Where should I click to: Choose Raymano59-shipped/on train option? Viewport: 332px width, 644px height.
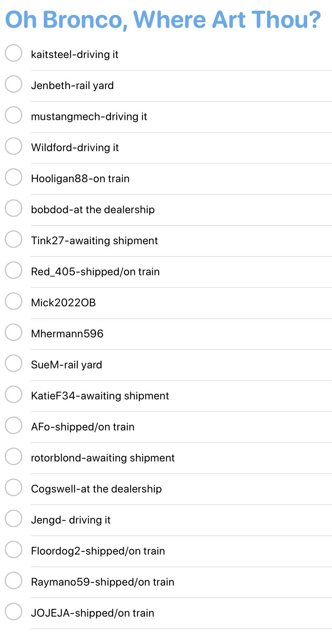click(14, 580)
